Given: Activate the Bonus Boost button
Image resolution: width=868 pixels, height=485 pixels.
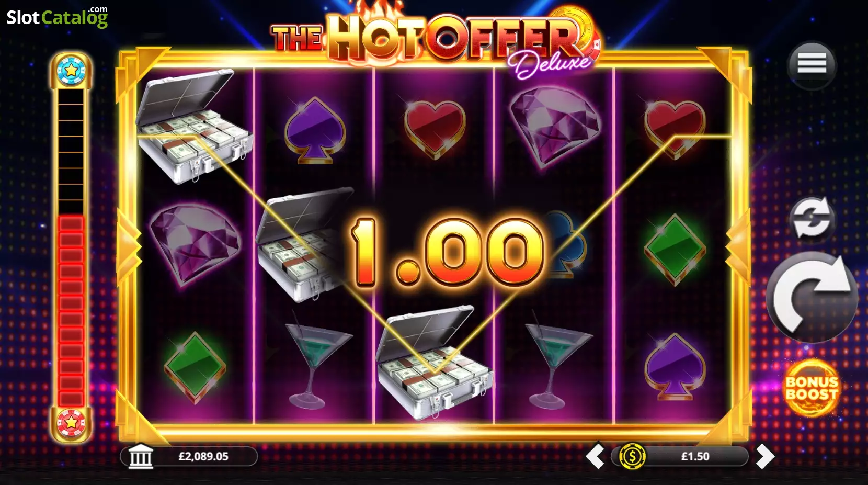Looking at the screenshot, I should tap(812, 388).
